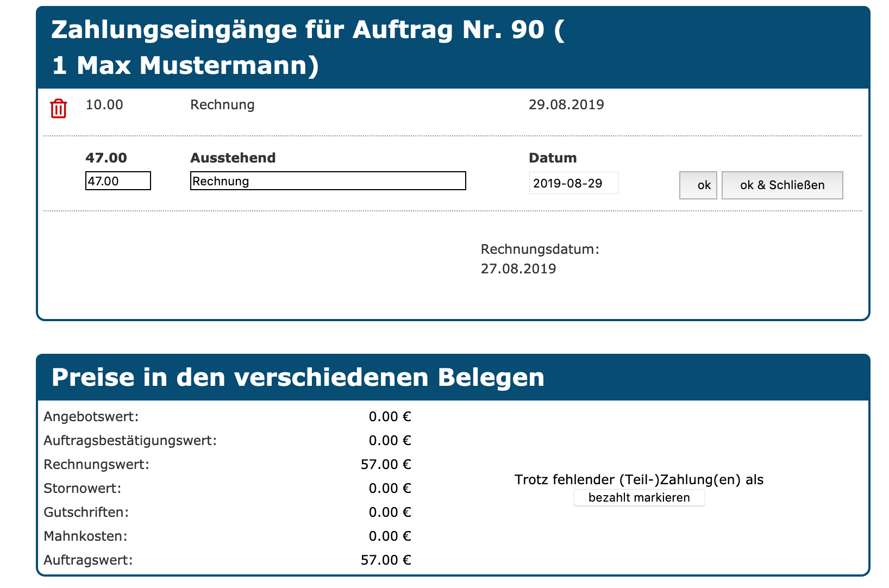Click the Angebotswert label
Viewport: 889px width, 588px height.
click(91, 417)
